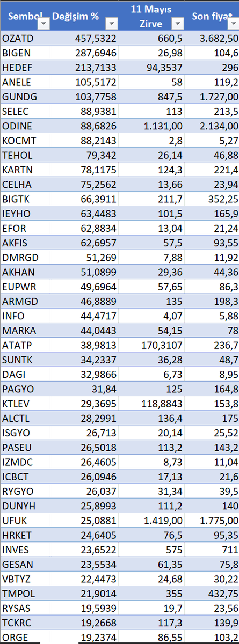Image resolution: width=239 pixels, height=644 pixels.
Task: Click the 352,25 last price for BIGTK
Action: [212, 199]
